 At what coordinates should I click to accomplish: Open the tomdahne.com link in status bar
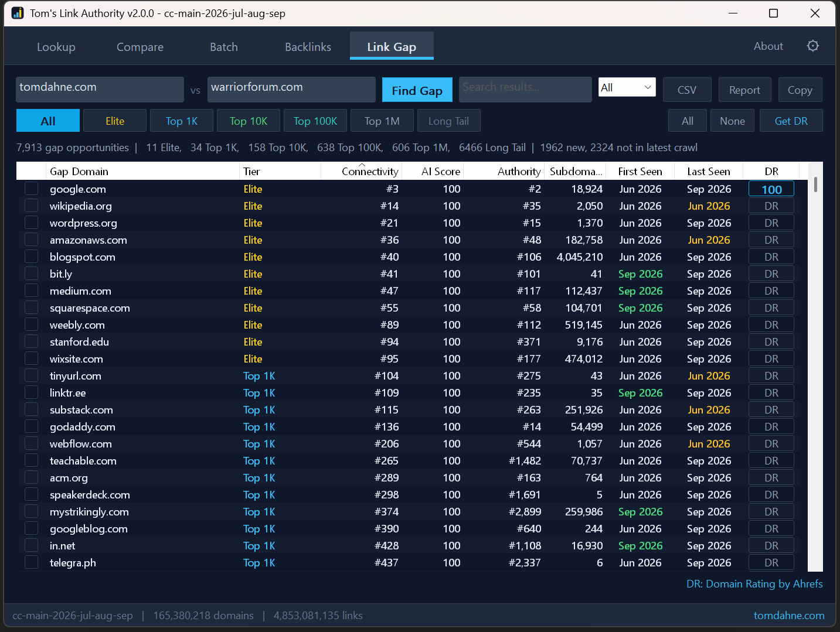[789, 615]
